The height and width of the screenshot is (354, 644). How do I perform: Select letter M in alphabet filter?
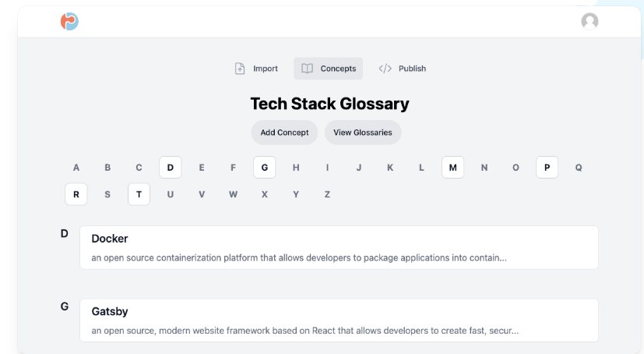[x=452, y=168]
